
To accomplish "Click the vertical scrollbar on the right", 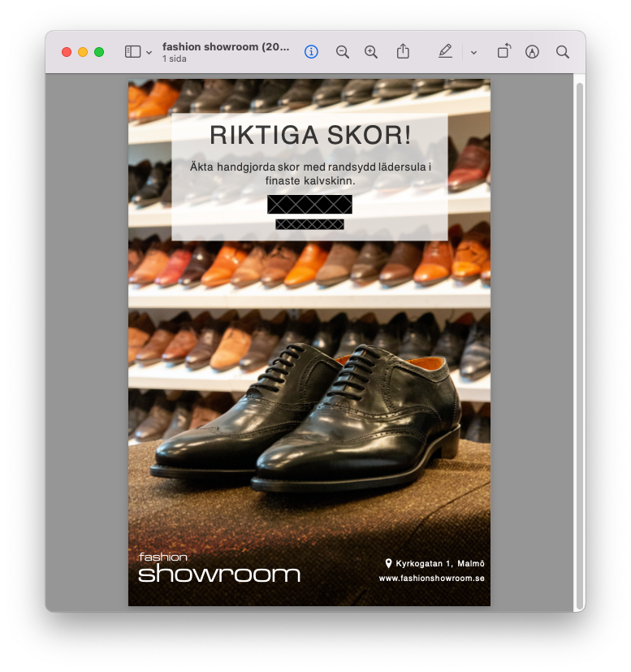I will pos(579,341).
